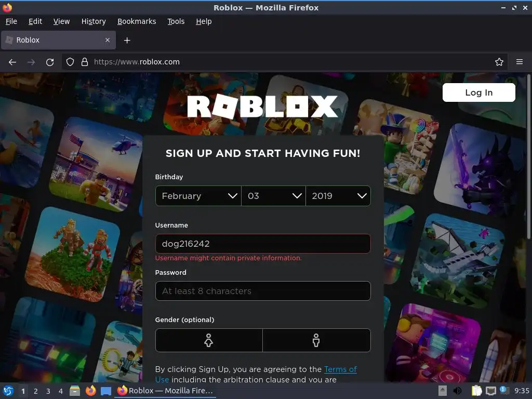This screenshot has height=399, width=532.
Task: Select the female gender icon
Action: 209,340
